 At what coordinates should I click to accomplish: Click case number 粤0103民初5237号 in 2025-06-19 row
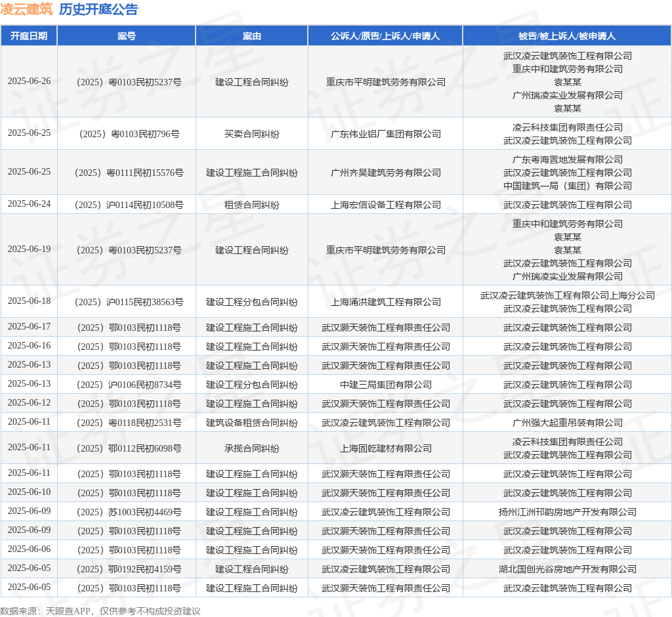tap(129, 250)
